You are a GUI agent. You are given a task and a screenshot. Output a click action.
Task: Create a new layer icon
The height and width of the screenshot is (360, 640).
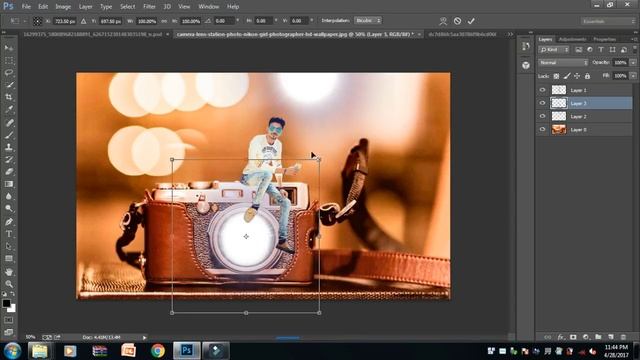click(x=611, y=337)
